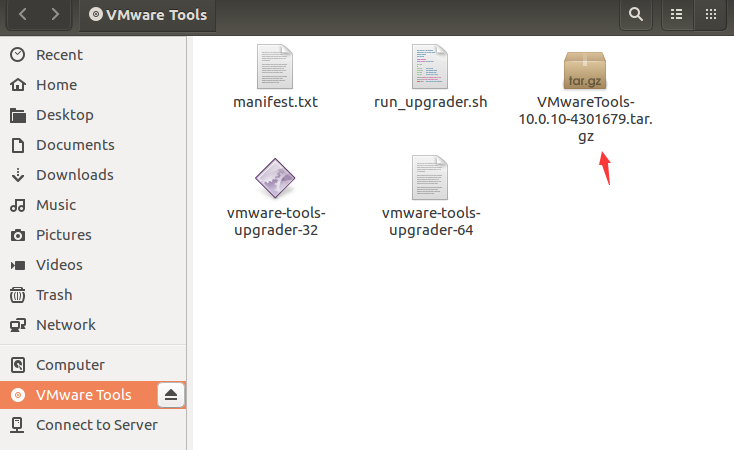Go forward with the right arrow button

pos(55,15)
